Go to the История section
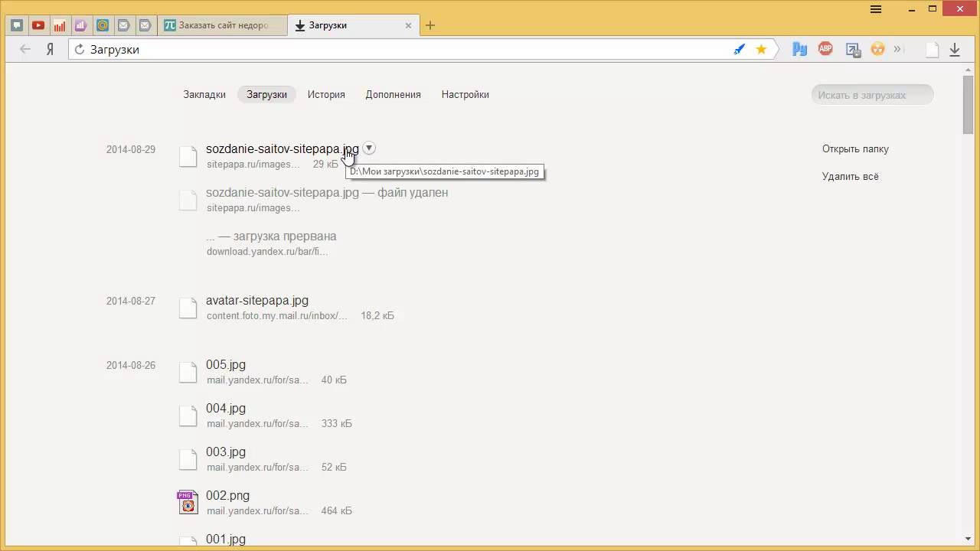980x551 pixels. (326, 95)
